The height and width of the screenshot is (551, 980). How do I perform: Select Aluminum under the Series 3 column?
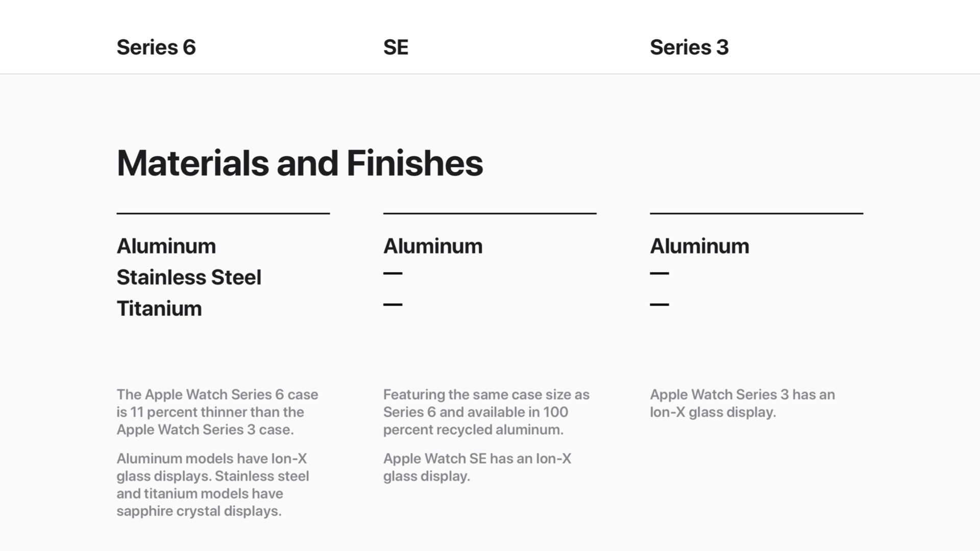click(699, 246)
